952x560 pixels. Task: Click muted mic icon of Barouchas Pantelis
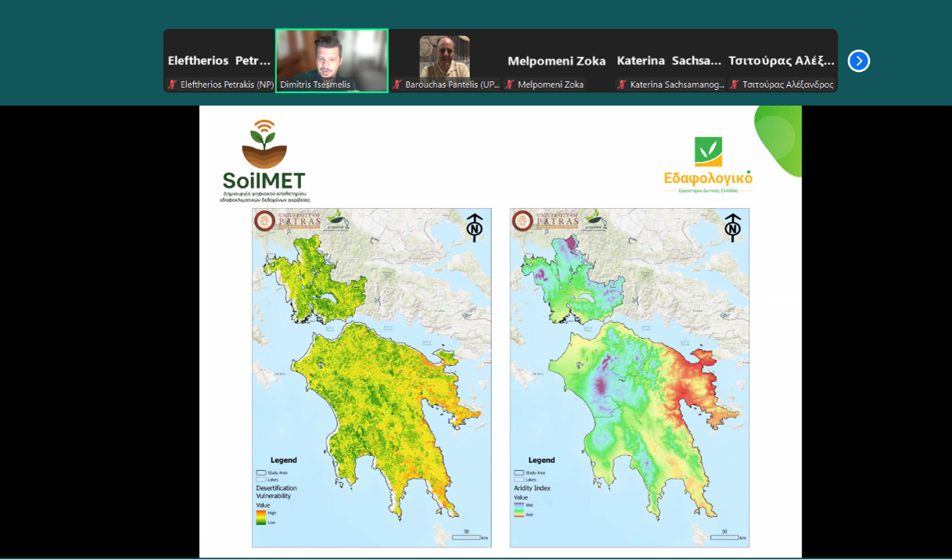click(x=397, y=84)
